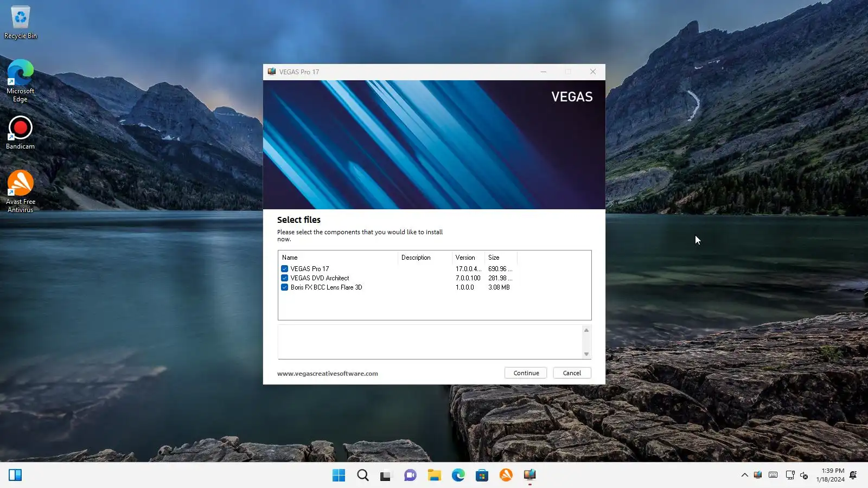Open the touch keyboard tray icon
Image resolution: width=868 pixels, height=488 pixels.
(x=773, y=476)
